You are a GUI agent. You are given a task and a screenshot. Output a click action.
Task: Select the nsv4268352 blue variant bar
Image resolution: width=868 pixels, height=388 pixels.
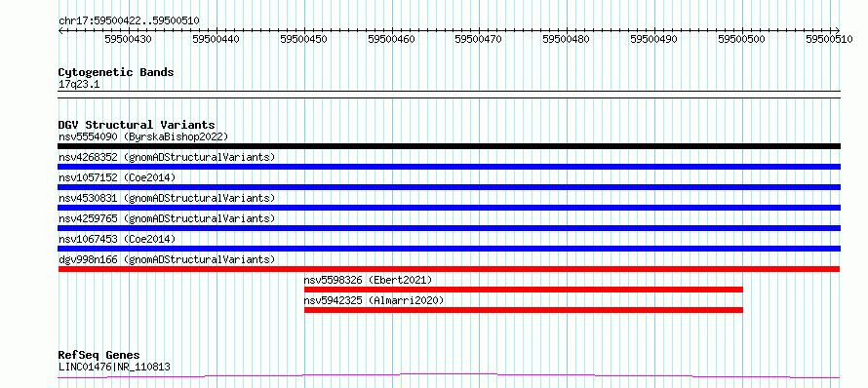[x=449, y=167]
